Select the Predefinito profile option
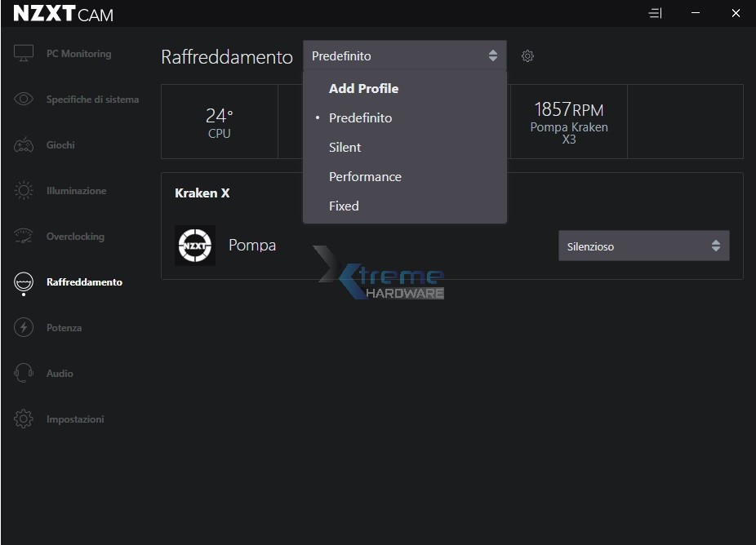This screenshot has height=545, width=756. point(360,118)
